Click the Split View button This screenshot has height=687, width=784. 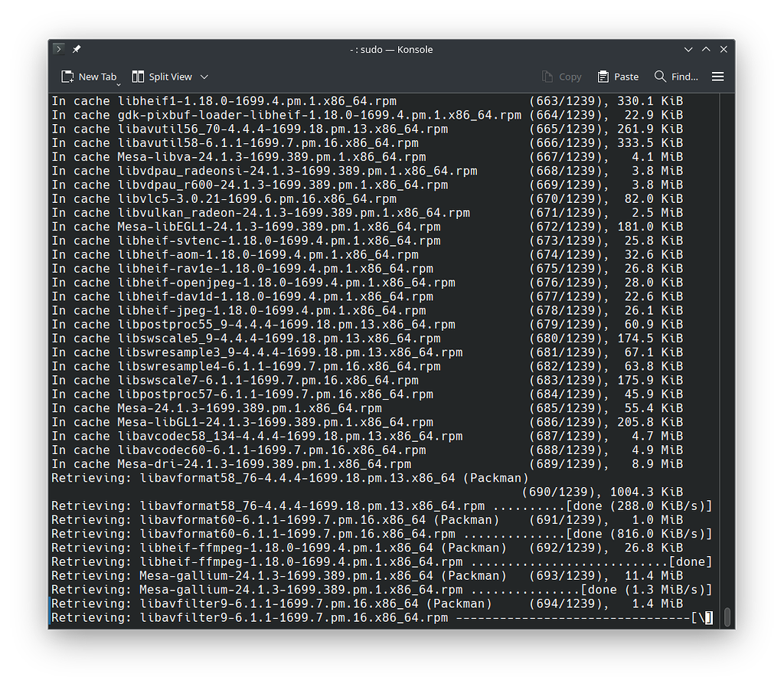162,77
